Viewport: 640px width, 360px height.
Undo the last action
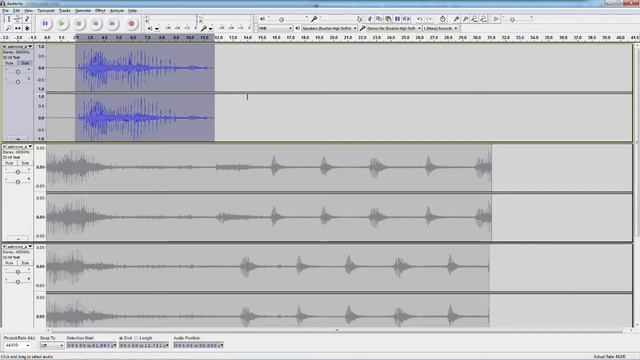click(420, 19)
